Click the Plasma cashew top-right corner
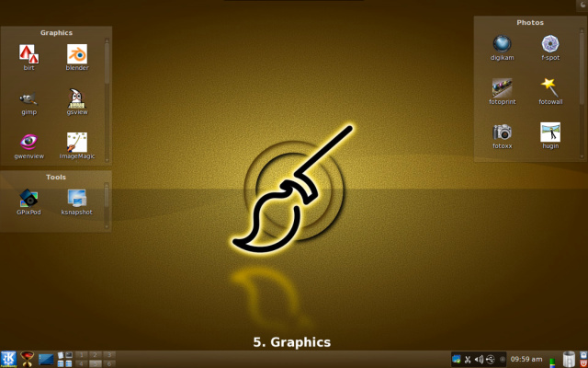The height and width of the screenshot is (368, 588). pyautogui.click(x=582, y=5)
